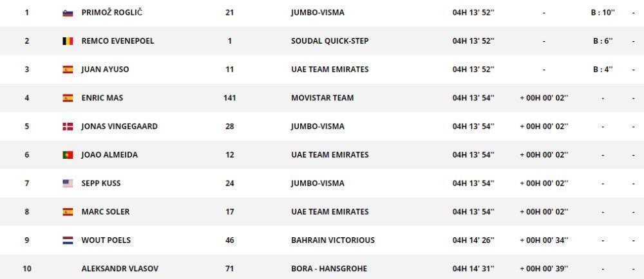Select rider name Jonas Vingegaard
This screenshot has width=644, height=279.
coord(120,127)
